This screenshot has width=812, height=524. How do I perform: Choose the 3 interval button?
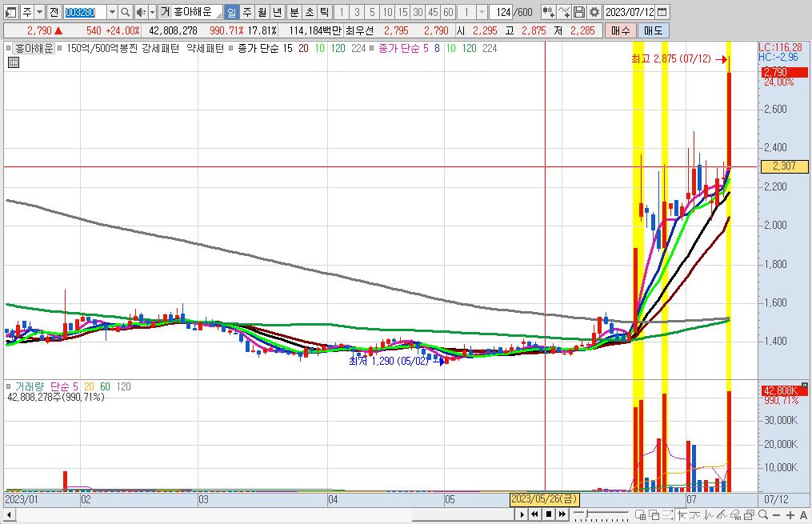pyautogui.click(x=357, y=12)
